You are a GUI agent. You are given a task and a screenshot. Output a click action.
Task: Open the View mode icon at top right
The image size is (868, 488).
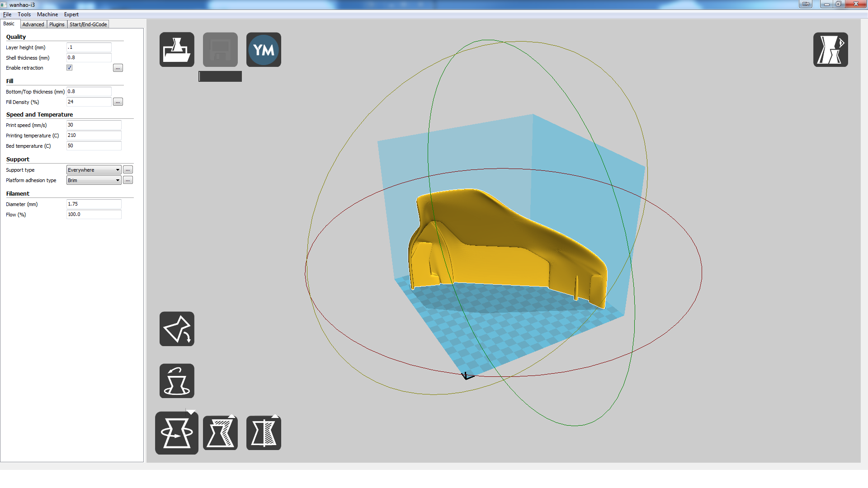830,50
